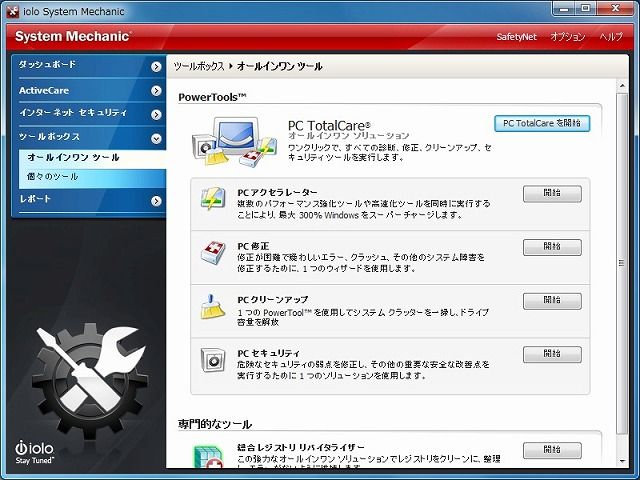Click the PC クリーンアップ title text
The width and height of the screenshot is (640, 480).
[x=273, y=300]
